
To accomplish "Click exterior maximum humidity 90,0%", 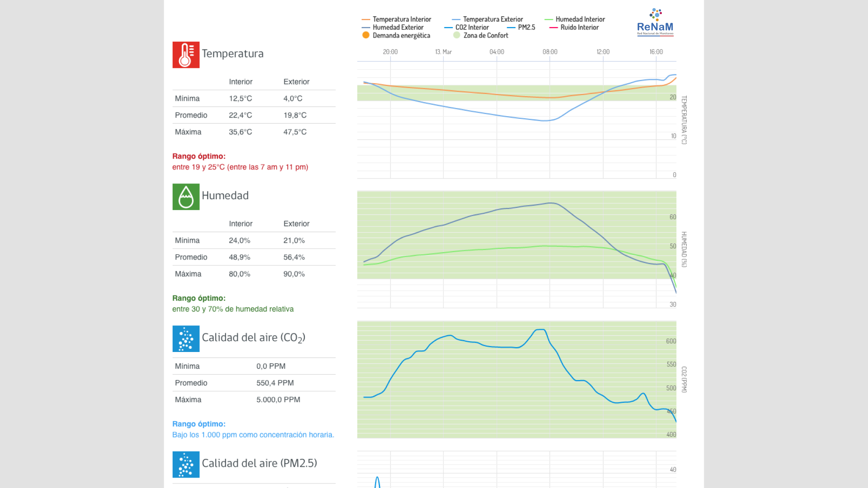I will pyautogui.click(x=294, y=274).
